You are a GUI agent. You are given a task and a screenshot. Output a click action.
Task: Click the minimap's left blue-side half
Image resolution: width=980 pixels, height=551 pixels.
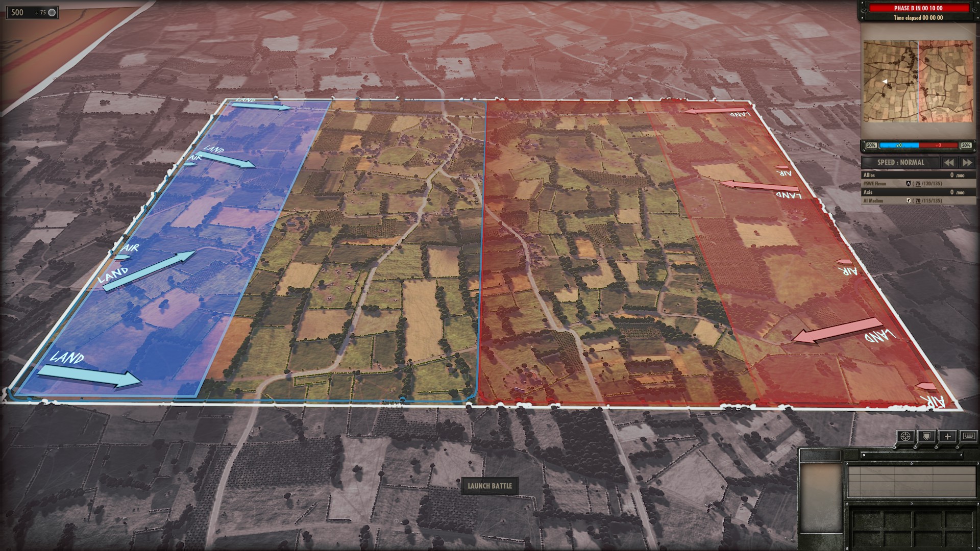coord(891,82)
